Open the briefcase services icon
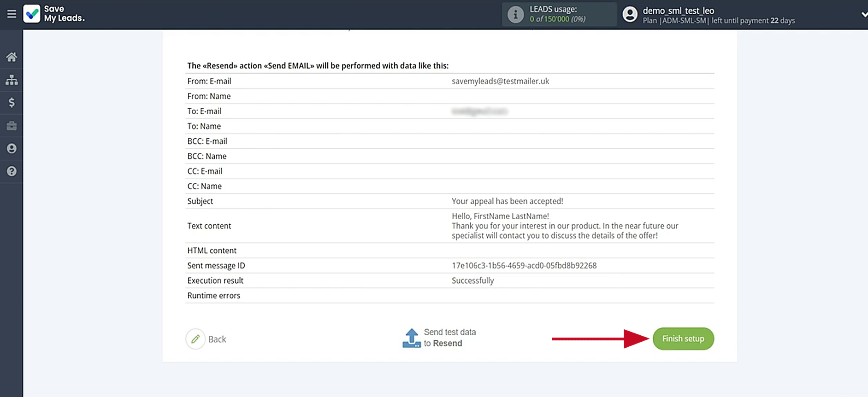Screen dimensions: 868x397 click(12, 126)
